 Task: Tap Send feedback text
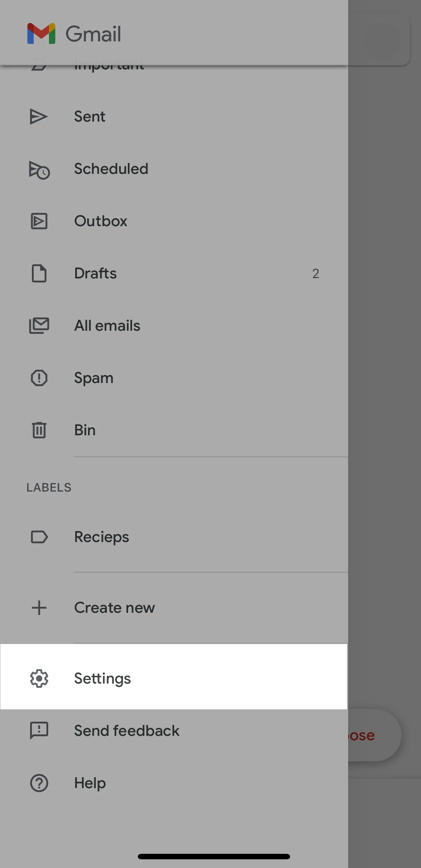click(127, 731)
